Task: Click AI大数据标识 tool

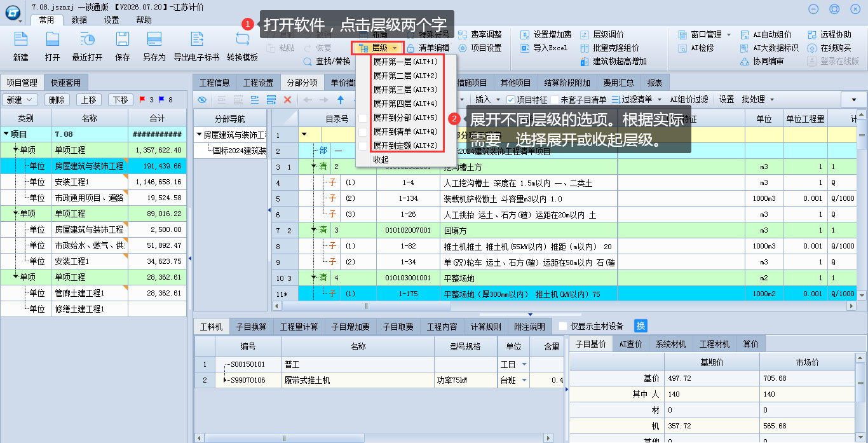Action: tap(770, 48)
